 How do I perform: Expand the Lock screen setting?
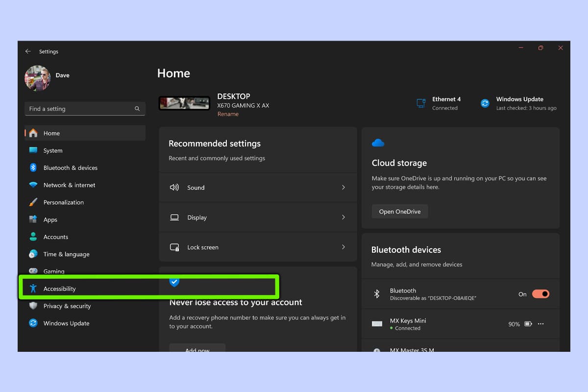258,247
